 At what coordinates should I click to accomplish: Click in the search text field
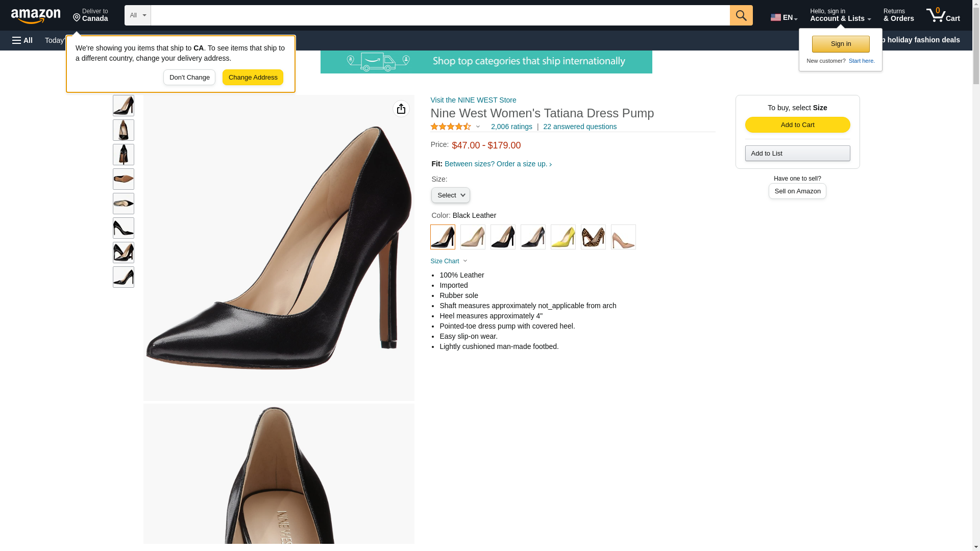440,15
